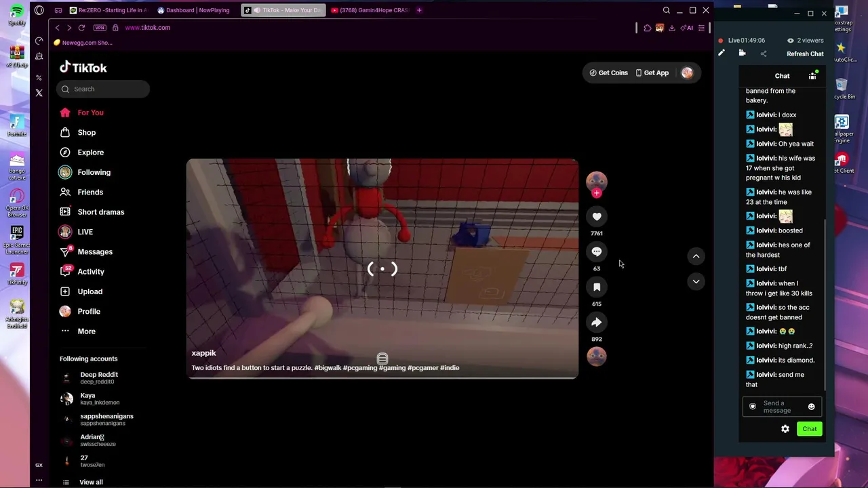Open the X (Twitter) browser sidebar icon
The height and width of the screenshot is (488, 868).
coord(39,93)
